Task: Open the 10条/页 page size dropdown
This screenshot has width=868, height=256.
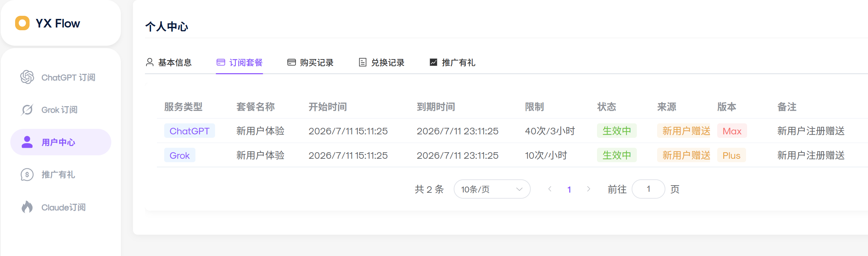Action: coord(492,189)
